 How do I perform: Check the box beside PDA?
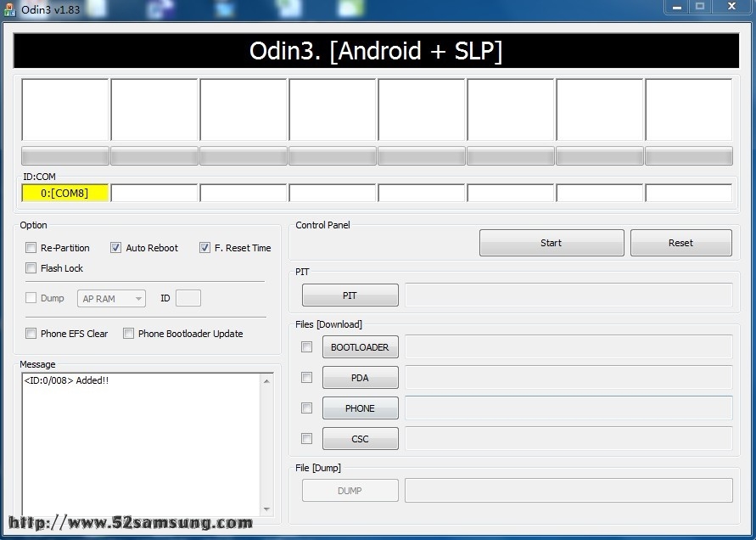[306, 377]
